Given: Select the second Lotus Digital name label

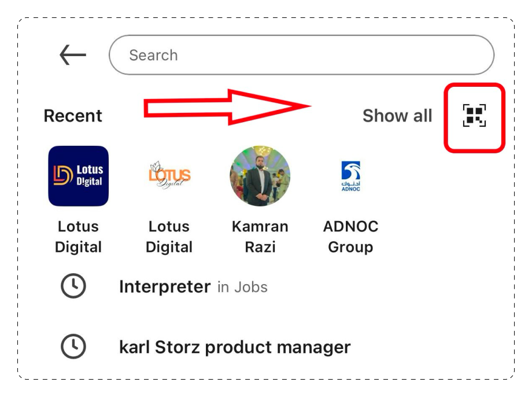Looking at the screenshot, I should click(169, 236).
